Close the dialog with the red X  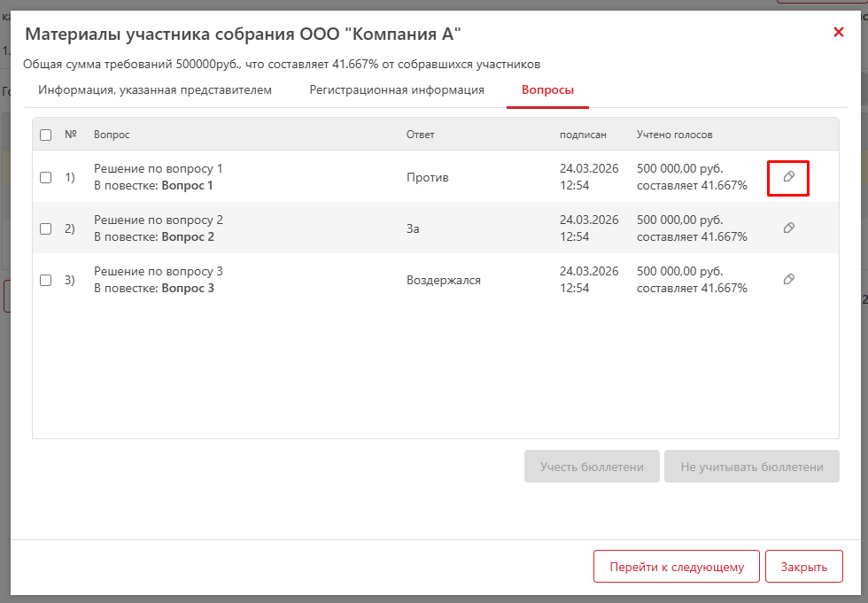839,33
